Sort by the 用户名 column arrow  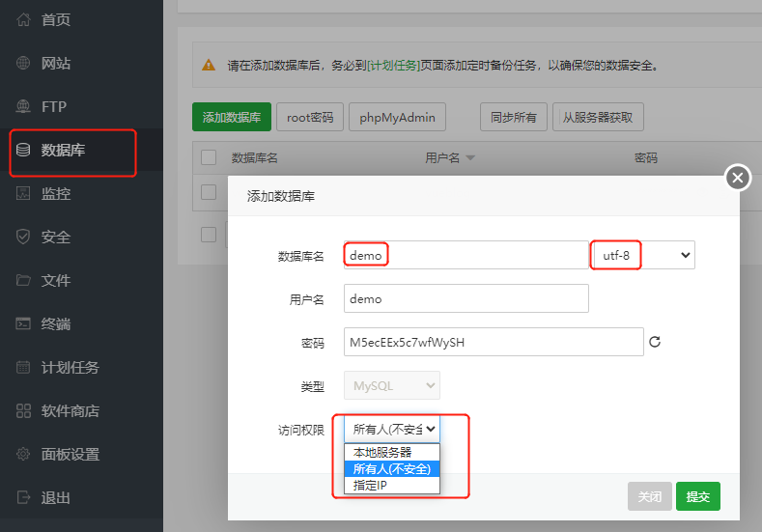470,158
